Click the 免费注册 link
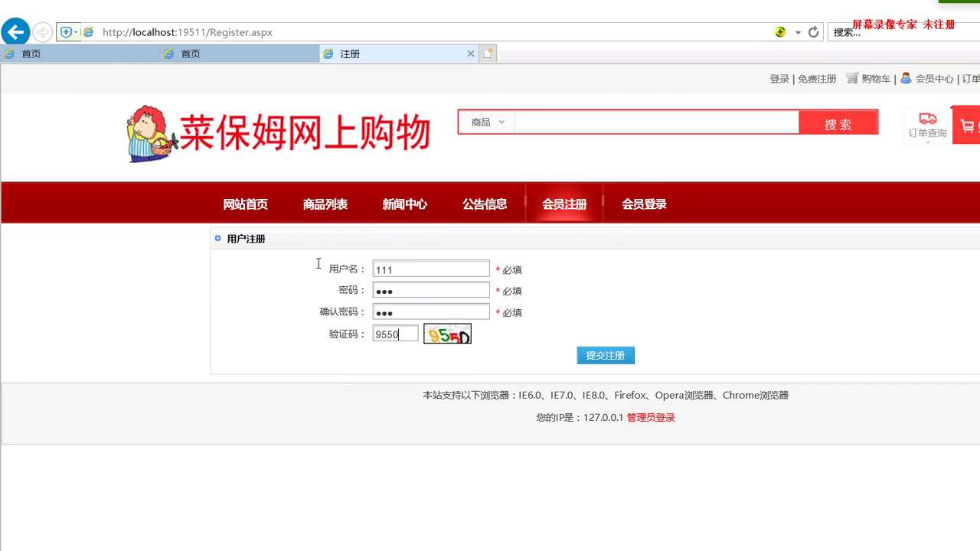 pos(817,79)
